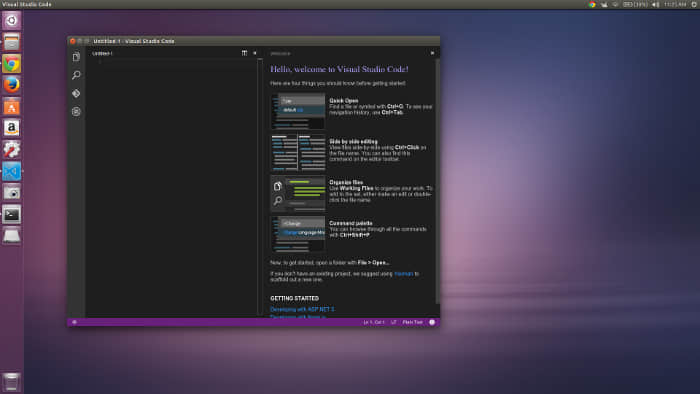Launch Firefox from the Ubuntu dock
The image size is (700, 394).
12,85
